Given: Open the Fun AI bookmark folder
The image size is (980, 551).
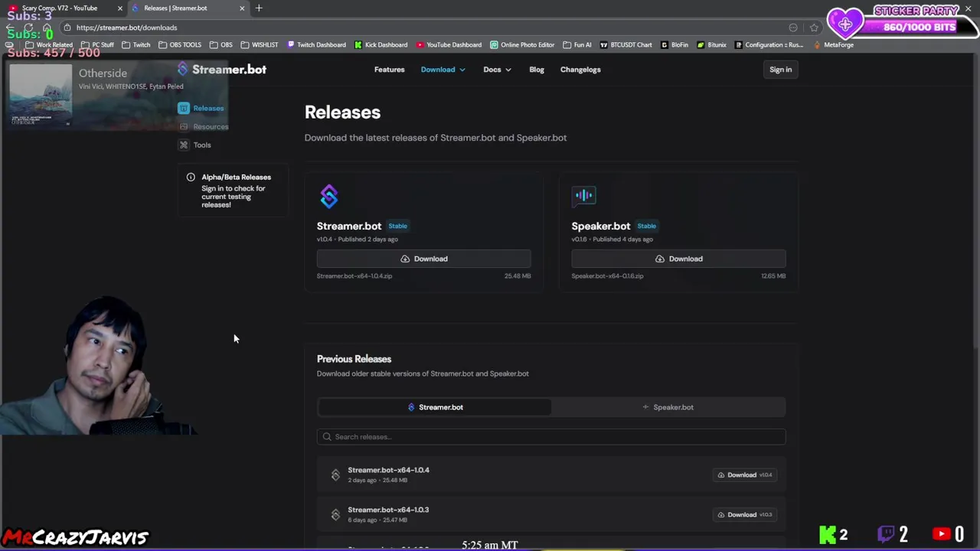Looking at the screenshot, I should [x=577, y=45].
